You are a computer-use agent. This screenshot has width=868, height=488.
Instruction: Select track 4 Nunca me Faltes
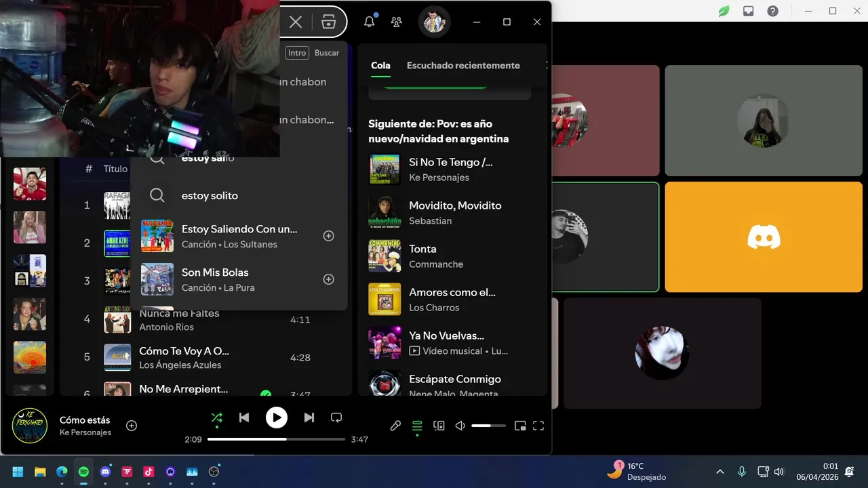coord(207,319)
